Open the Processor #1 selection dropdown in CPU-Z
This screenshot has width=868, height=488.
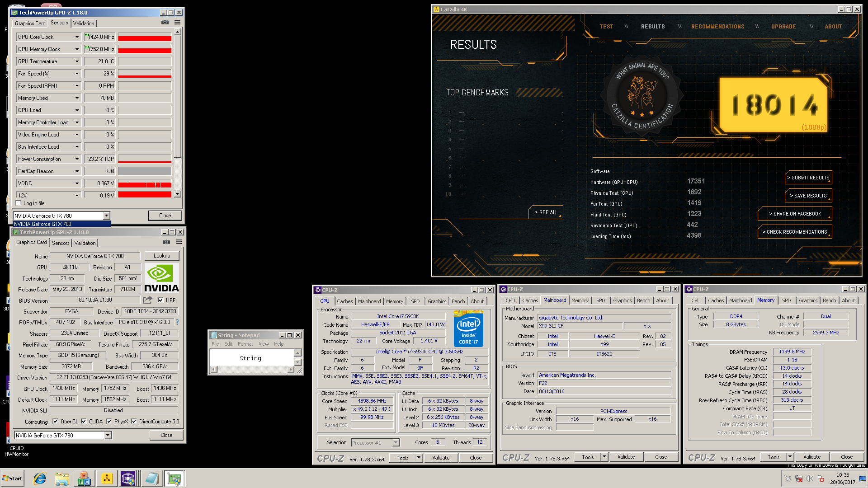pyautogui.click(x=396, y=442)
